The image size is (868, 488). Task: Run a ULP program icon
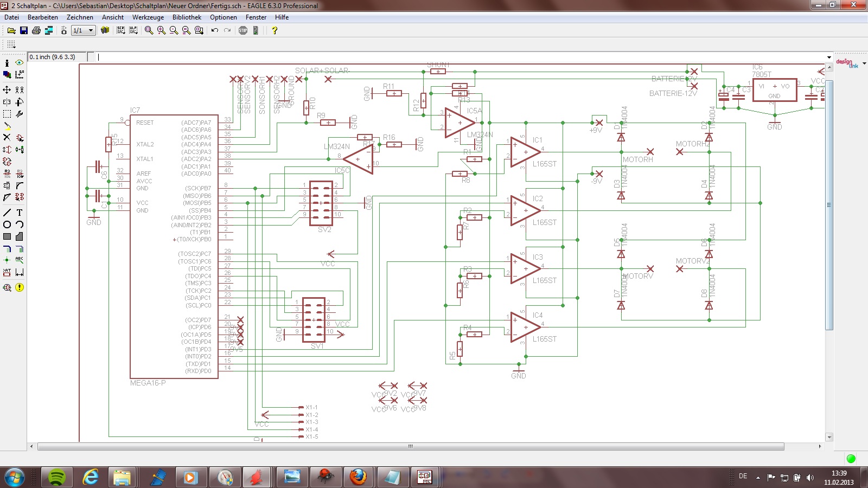coord(133,30)
